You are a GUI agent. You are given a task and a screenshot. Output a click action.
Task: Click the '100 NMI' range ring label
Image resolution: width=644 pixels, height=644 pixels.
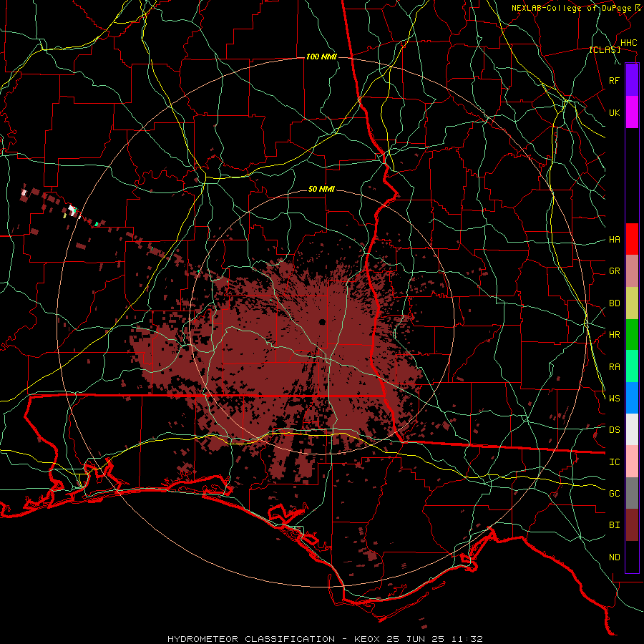[x=321, y=57]
